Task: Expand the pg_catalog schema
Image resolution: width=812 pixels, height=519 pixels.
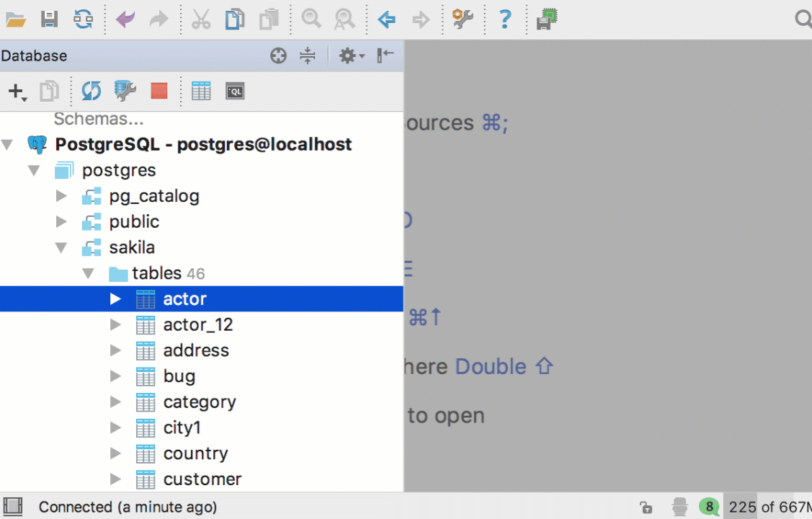Action: tap(61, 196)
